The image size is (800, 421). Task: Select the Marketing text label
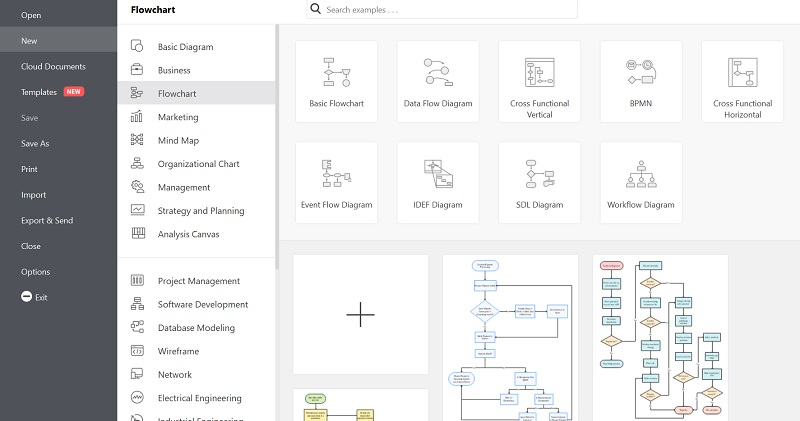pos(178,117)
